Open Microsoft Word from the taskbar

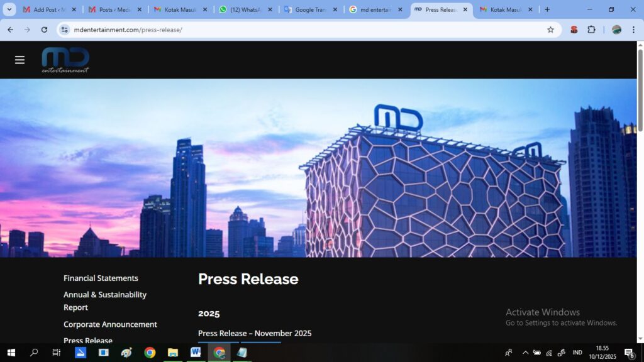tap(196, 353)
